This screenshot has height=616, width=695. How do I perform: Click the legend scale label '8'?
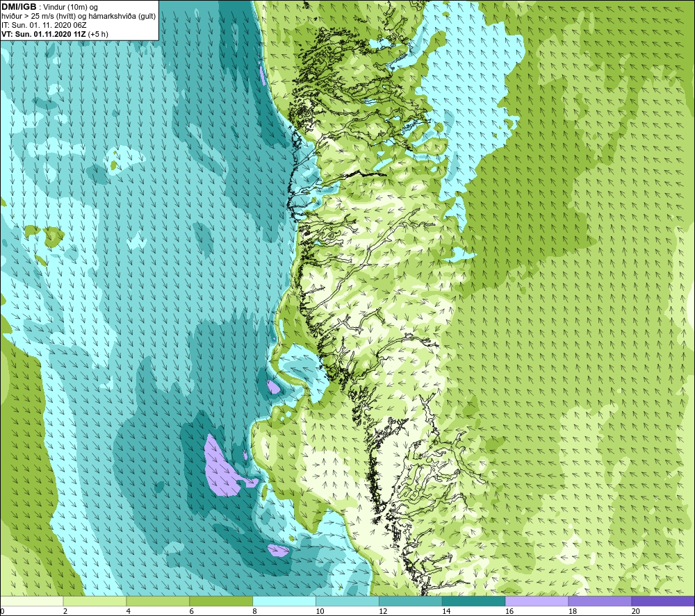(255, 611)
